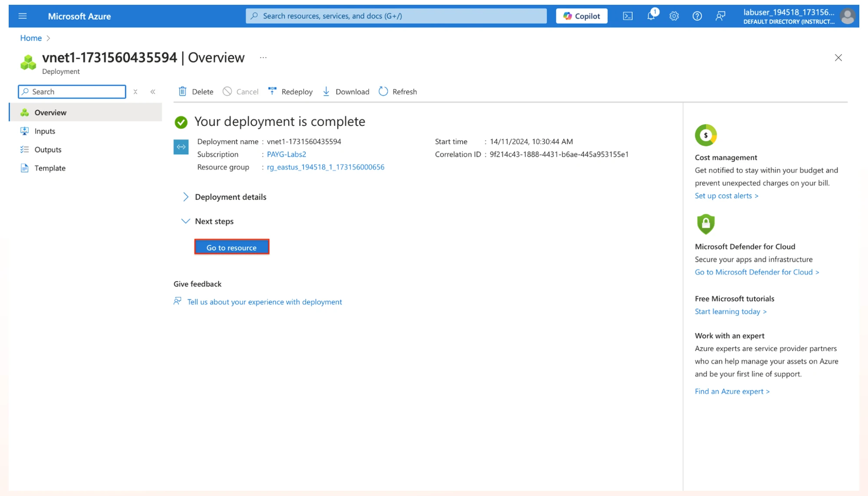Click the Download toolbar button
Viewport: 868px width, 496px height.
pos(346,92)
